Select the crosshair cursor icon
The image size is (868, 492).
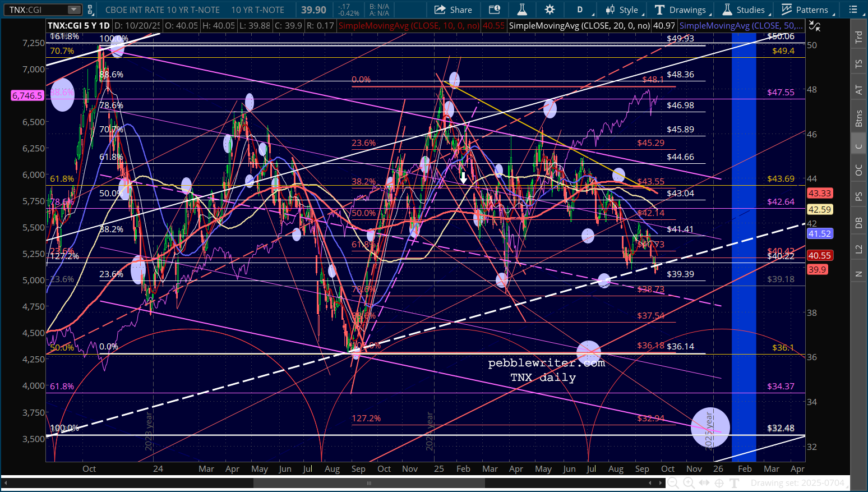click(x=719, y=483)
